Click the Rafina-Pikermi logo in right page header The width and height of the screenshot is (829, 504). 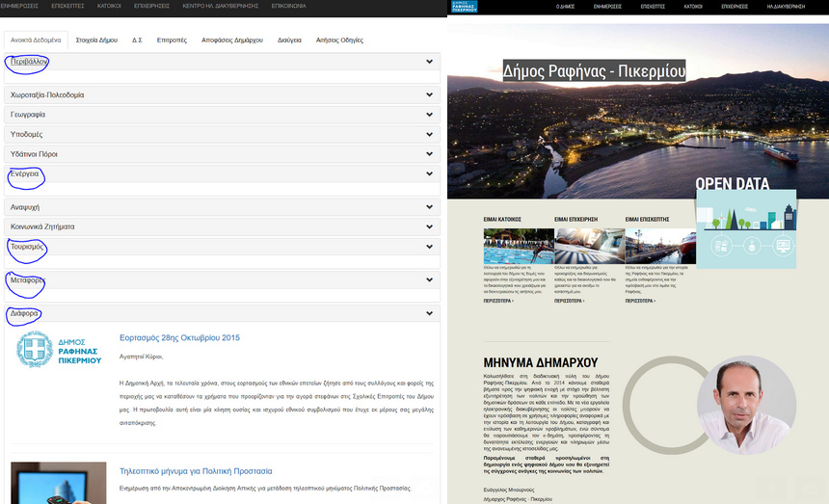click(465, 7)
